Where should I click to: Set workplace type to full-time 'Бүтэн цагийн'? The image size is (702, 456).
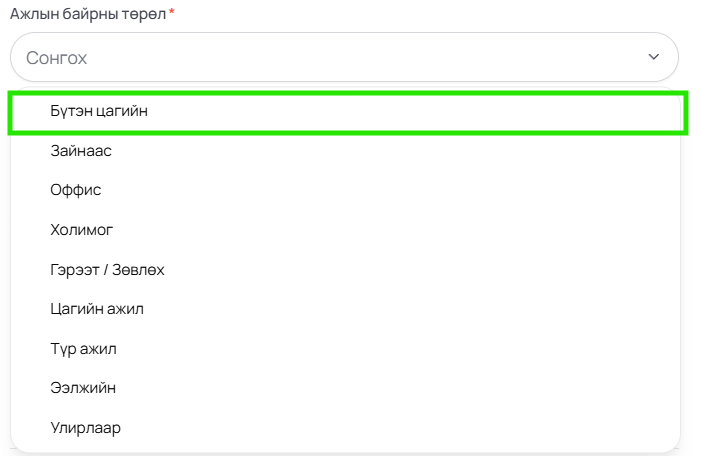click(347, 111)
